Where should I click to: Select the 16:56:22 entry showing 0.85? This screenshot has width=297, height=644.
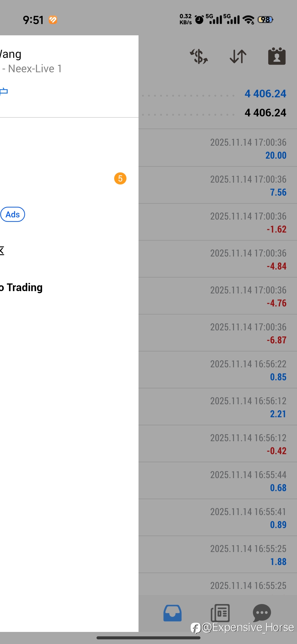pyautogui.click(x=217, y=370)
